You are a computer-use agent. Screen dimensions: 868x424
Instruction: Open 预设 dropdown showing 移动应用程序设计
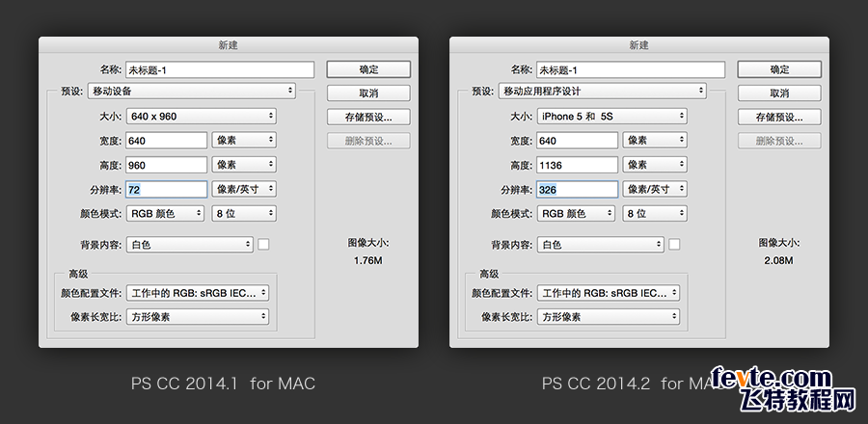pos(603,92)
